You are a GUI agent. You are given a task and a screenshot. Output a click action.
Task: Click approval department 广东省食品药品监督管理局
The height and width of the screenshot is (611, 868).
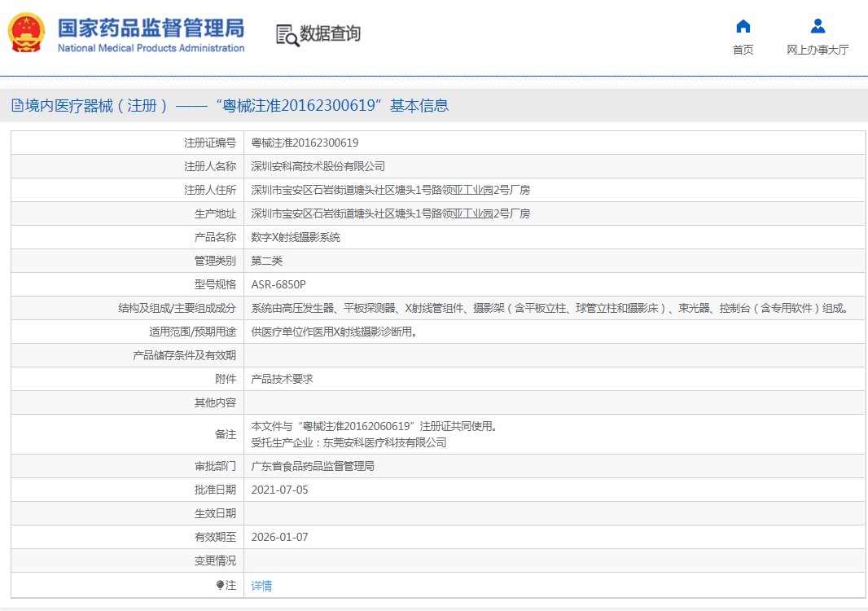click(x=313, y=467)
